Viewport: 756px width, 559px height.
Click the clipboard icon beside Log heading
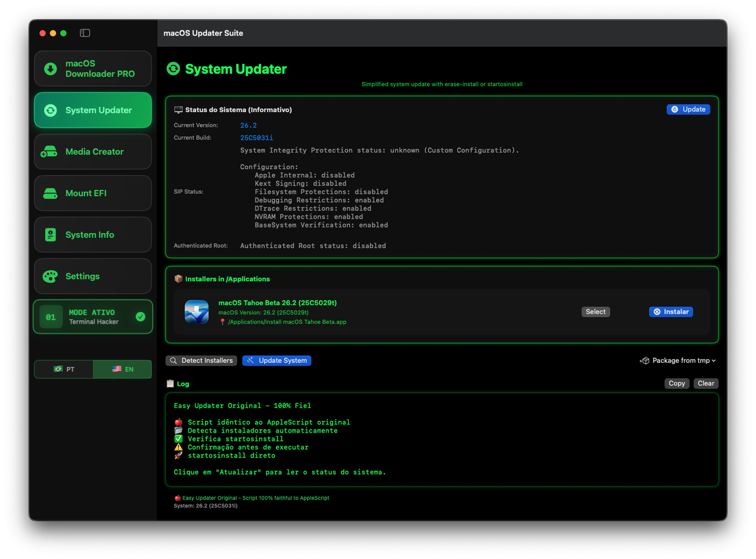click(x=170, y=383)
